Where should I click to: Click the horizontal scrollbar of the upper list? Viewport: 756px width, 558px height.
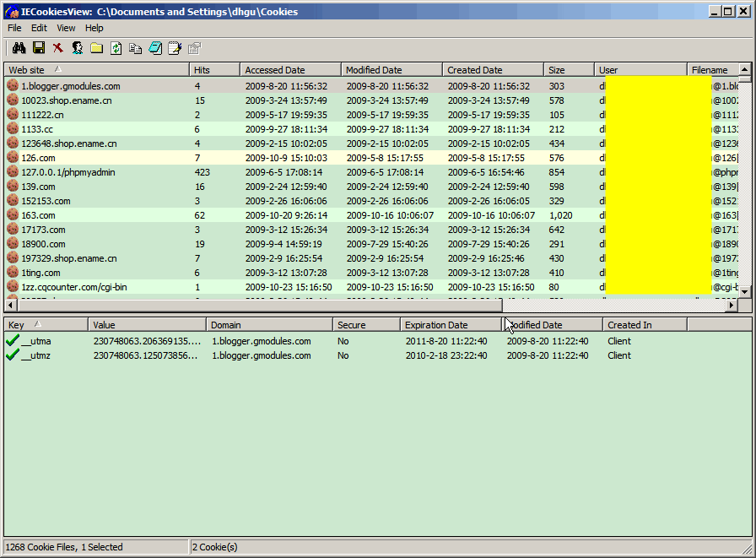(x=253, y=306)
